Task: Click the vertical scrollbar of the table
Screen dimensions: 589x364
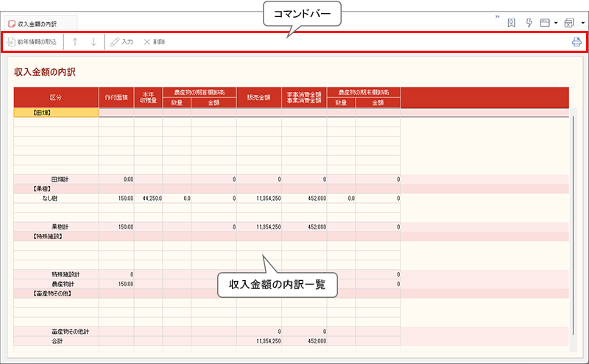Action: (x=573, y=221)
